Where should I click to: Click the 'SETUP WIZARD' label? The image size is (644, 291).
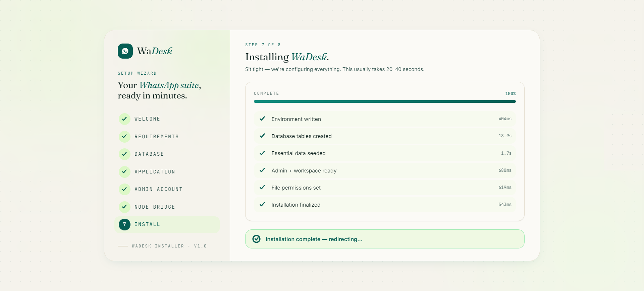(137, 73)
